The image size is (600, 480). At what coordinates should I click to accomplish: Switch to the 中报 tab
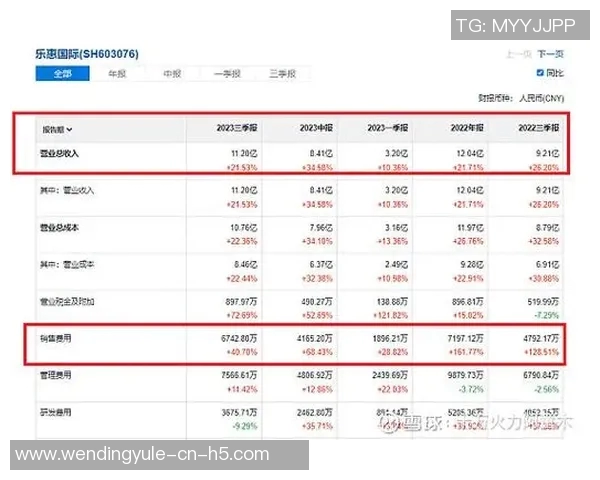[172, 73]
